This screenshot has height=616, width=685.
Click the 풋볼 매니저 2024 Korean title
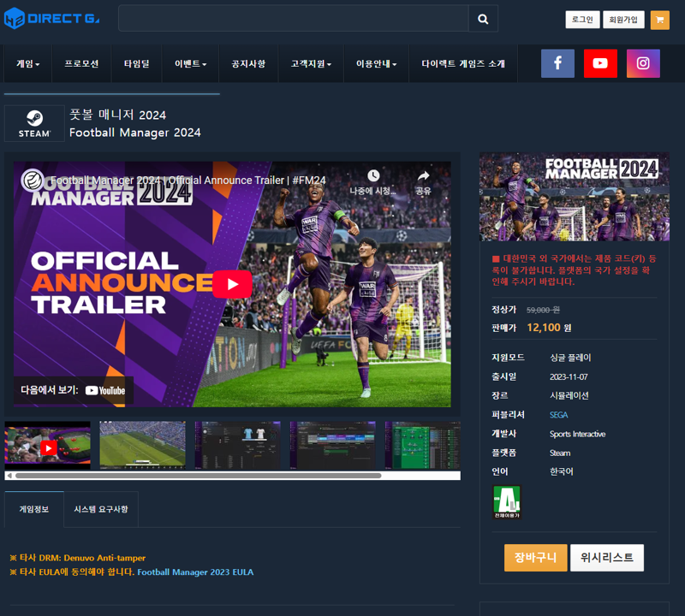(118, 115)
